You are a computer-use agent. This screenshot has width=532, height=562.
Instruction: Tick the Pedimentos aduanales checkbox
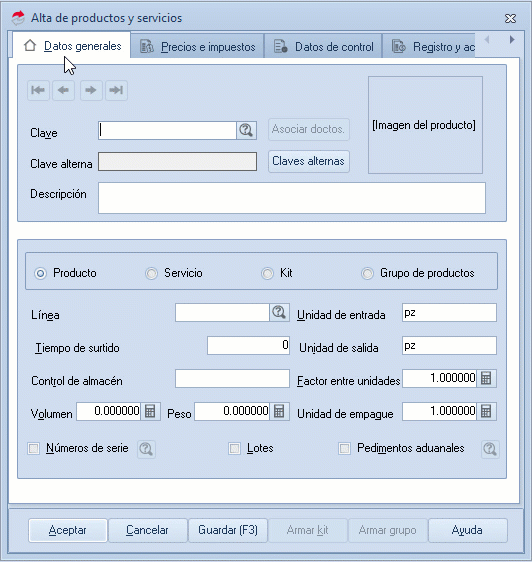click(x=345, y=448)
